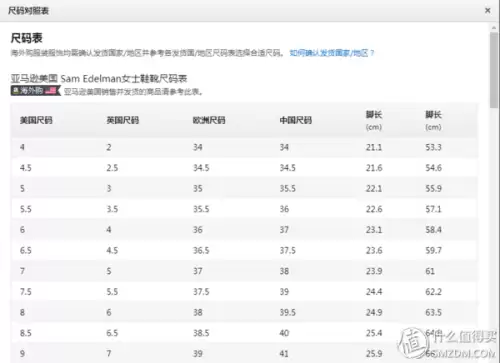Click 中国尺码 value 41

point(284,354)
